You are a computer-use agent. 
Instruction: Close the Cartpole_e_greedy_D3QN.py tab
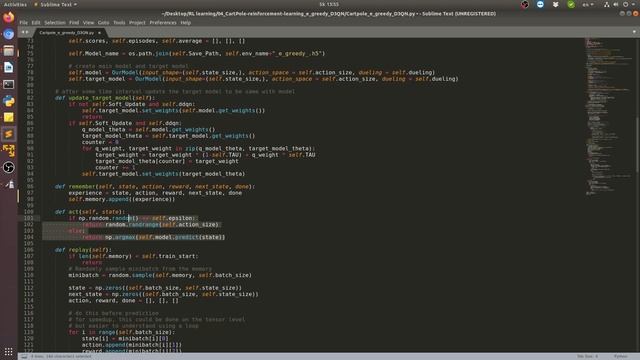(x=99, y=33)
